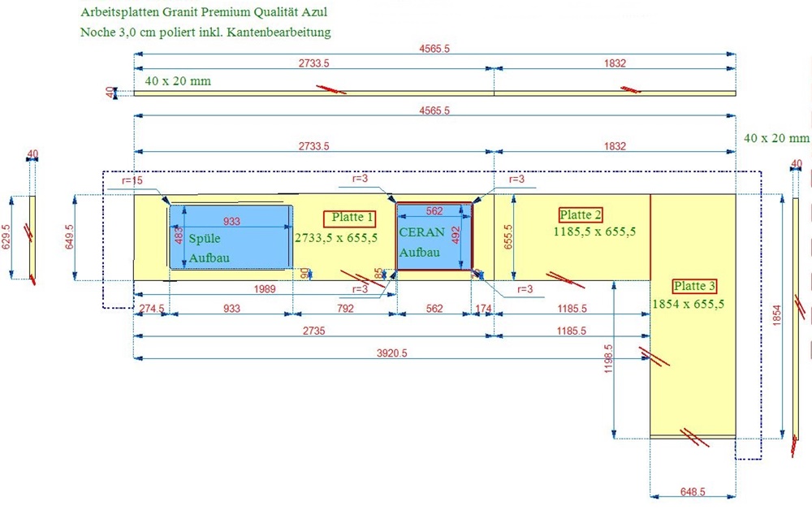Viewport: 812px width, 515px height.
Task: Select the '3920.5' dimension value
Action: 391,353
